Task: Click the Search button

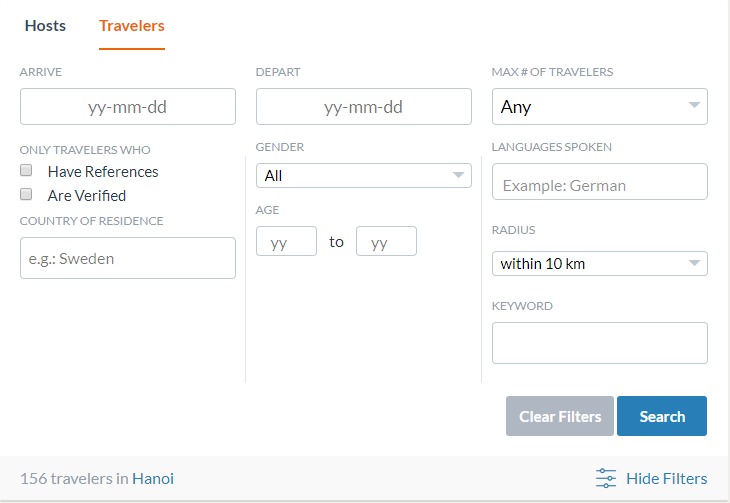Action: 662,416
